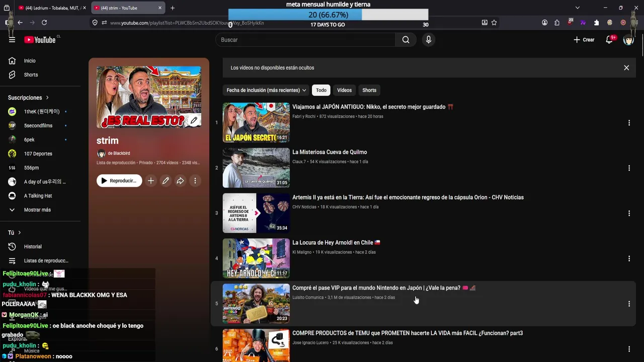Viewport: 644px width, 362px height.
Task: Open options for Cueva de Quilmo video
Action: [x=629, y=168]
